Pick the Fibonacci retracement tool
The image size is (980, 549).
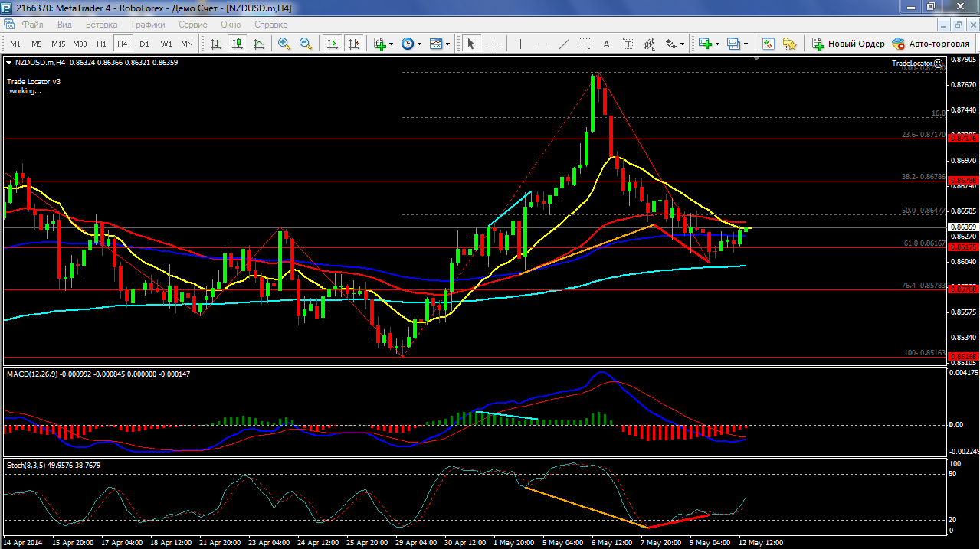point(585,44)
